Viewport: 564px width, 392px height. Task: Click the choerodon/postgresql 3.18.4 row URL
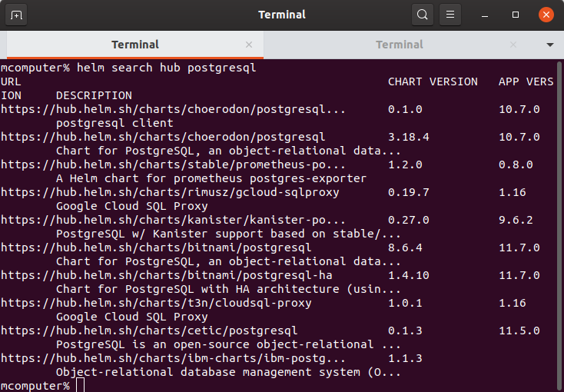tap(163, 137)
